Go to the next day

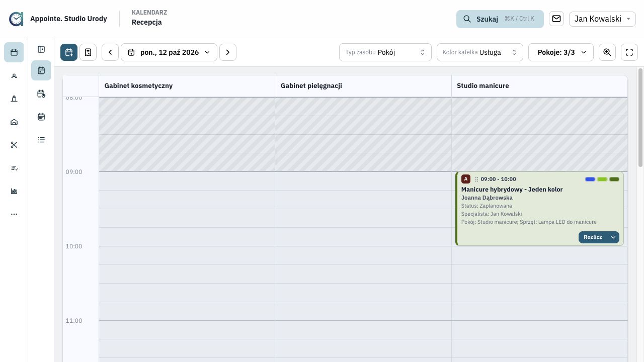[228, 52]
